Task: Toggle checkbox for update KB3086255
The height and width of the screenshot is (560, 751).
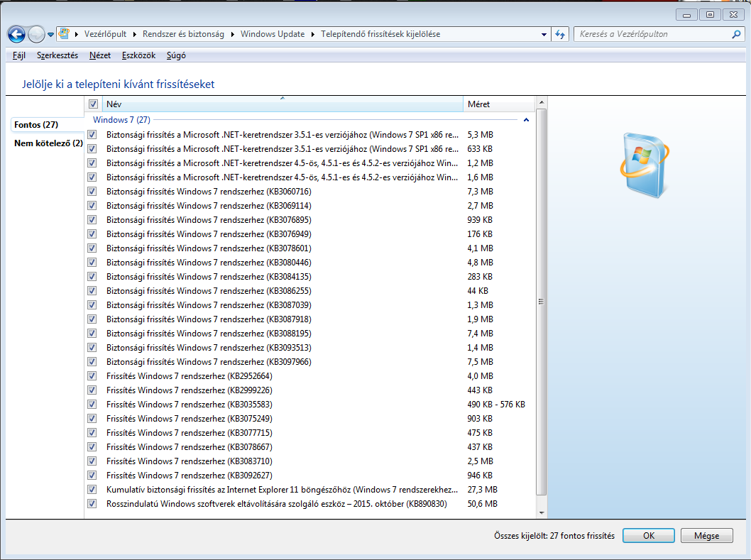Action: 92,291
